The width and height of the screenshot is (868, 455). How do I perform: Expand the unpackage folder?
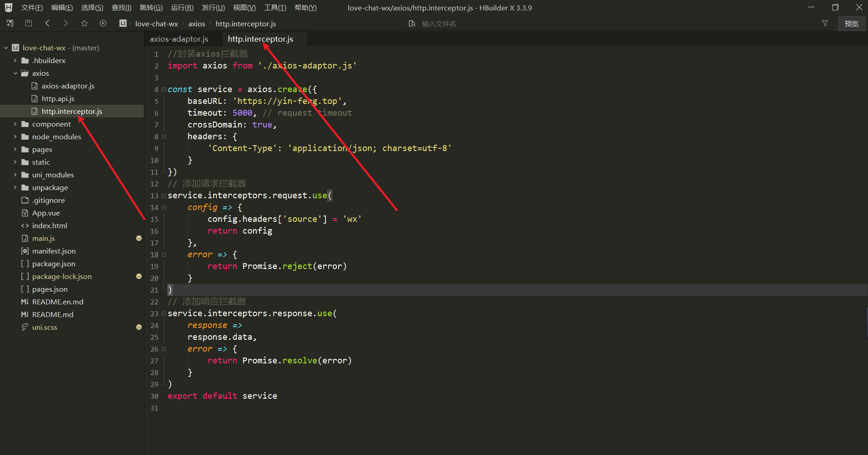15,187
